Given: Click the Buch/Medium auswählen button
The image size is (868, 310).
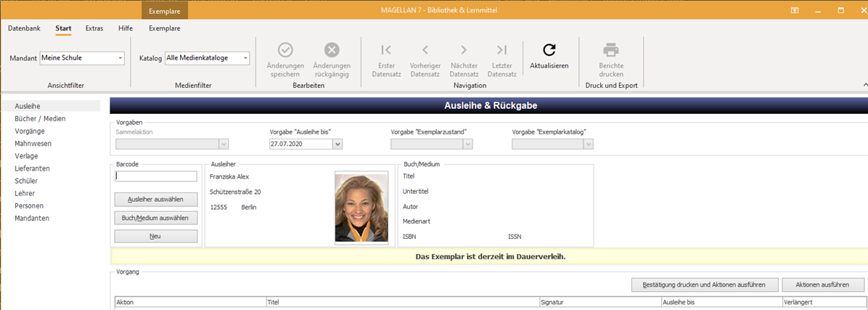Looking at the screenshot, I should tap(155, 218).
